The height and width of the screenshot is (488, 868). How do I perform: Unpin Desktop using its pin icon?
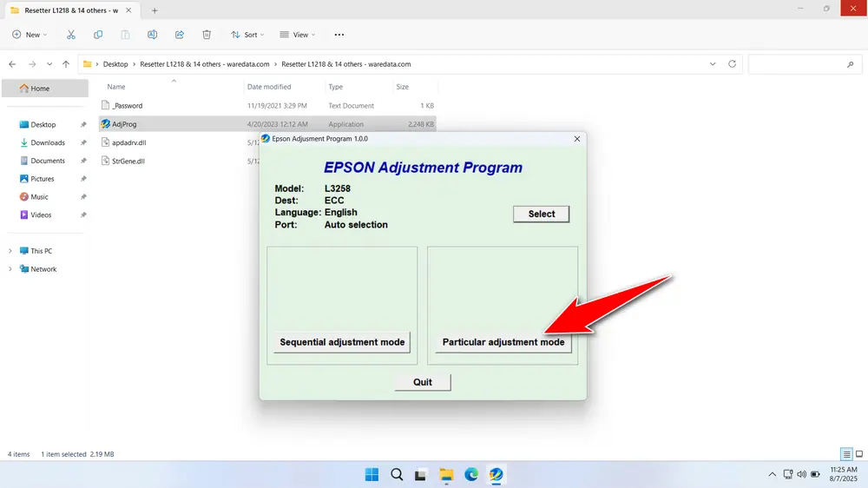coord(83,125)
